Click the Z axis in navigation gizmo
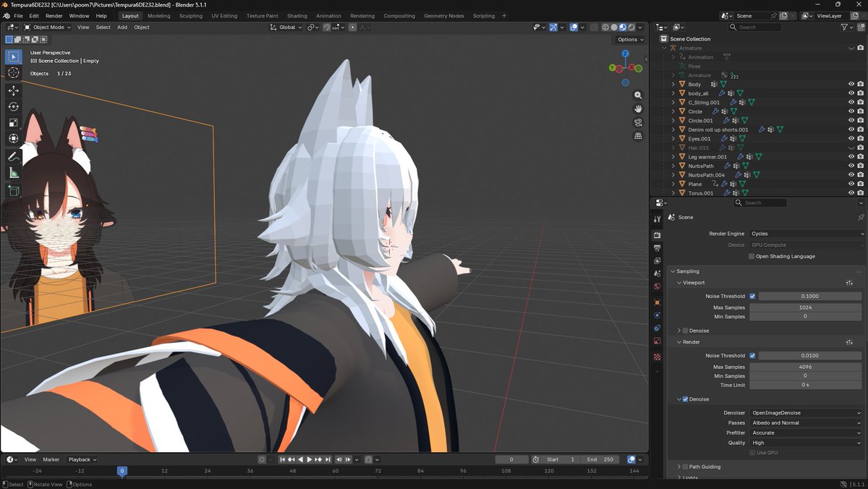 [625, 54]
